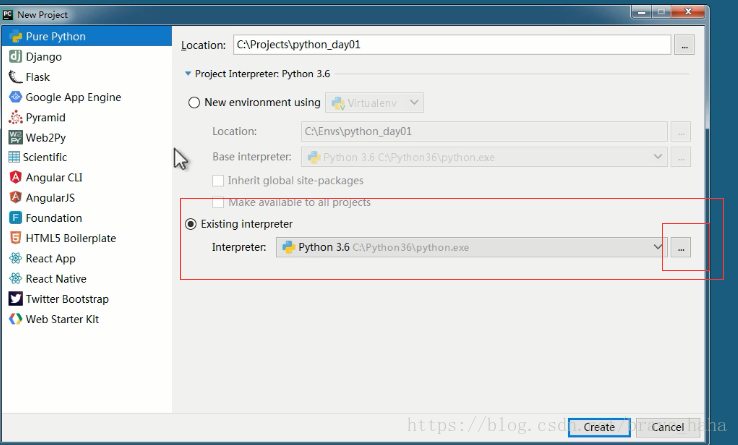Viewport: 738px width, 445px height.
Task: Close the New Project dialog
Action: coord(688,12)
